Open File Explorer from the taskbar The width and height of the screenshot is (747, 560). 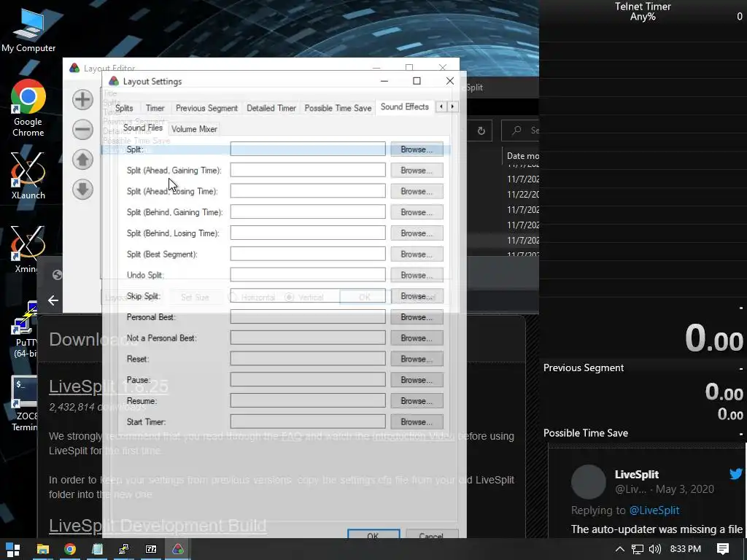pyautogui.click(x=43, y=550)
